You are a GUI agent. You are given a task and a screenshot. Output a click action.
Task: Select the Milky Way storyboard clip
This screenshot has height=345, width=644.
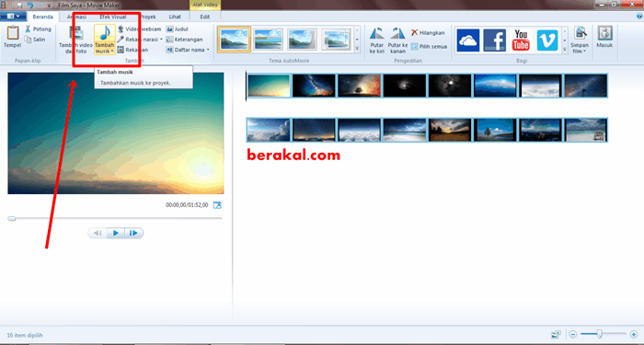click(x=314, y=86)
